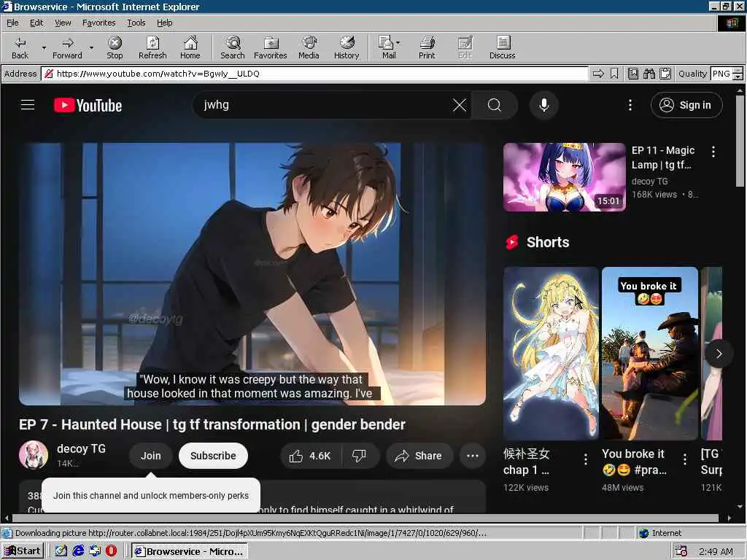
Task: Open the Tools menu
Action: (x=136, y=23)
